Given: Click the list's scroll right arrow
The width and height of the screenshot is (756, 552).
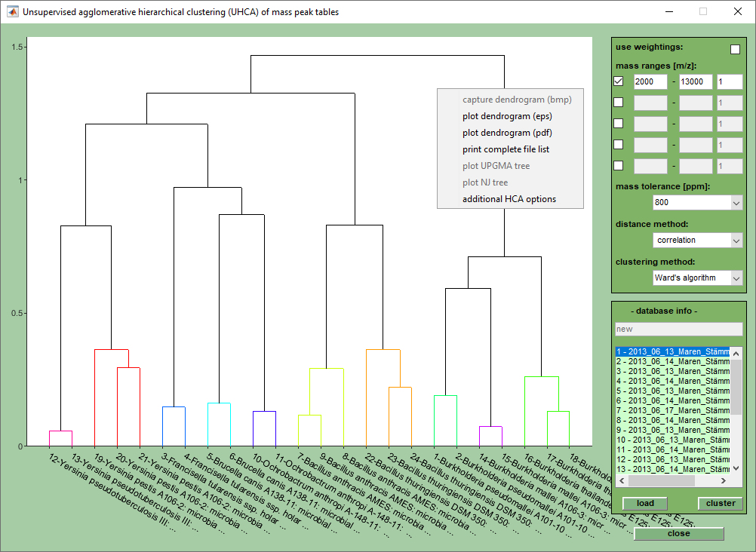Looking at the screenshot, I should click(x=724, y=480).
